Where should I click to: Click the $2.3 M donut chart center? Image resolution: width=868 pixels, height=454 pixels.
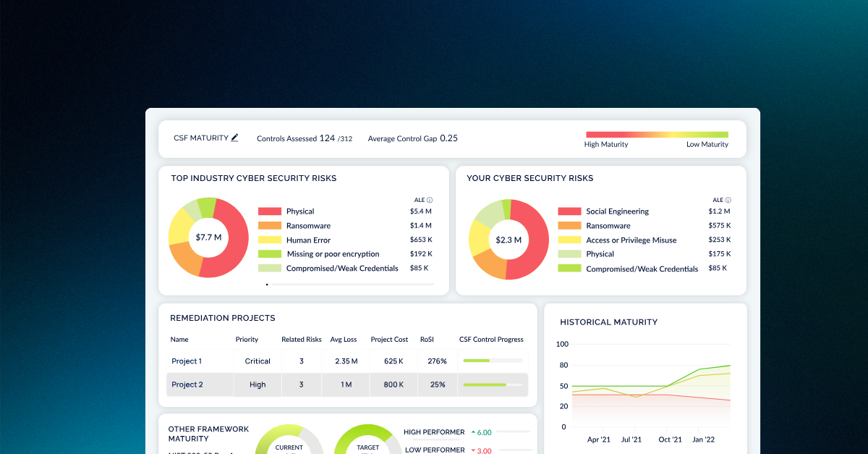509,239
